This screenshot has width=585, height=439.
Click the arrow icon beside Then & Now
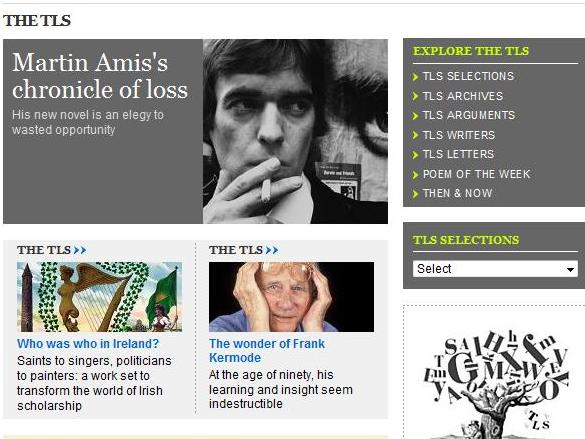pyautogui.click(x=416, y=194)
